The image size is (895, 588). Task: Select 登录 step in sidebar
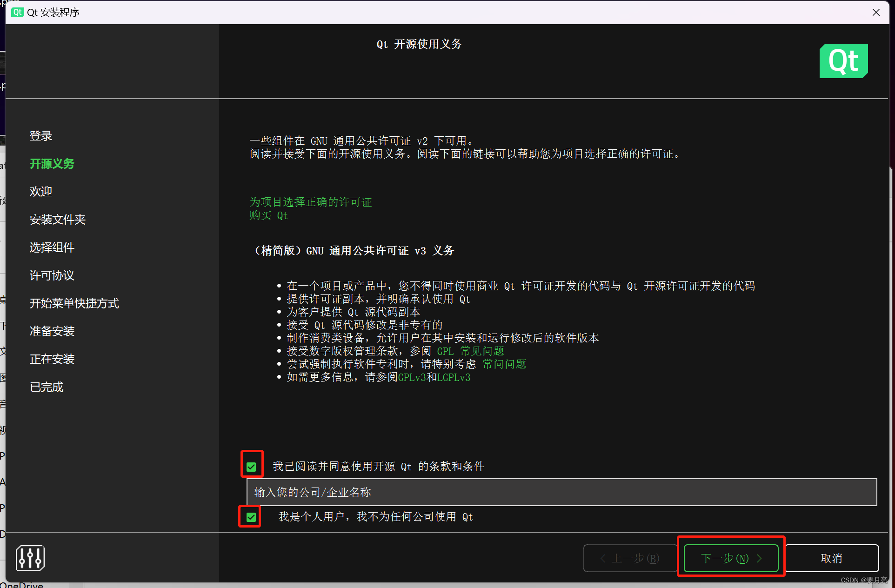pos(41,136)
